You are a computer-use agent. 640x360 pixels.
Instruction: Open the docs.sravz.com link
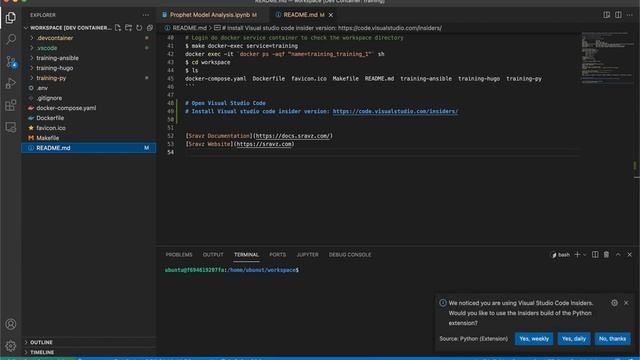pyautogui.click(x=293, y=136)
